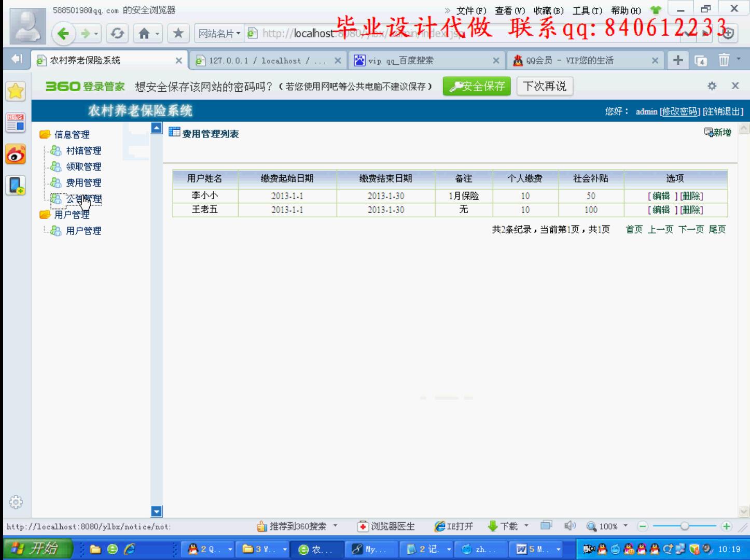Viewport: 750px width, 560px height.
Task: Open the sidebar favorites star icon
Action: tap(16, 91)
